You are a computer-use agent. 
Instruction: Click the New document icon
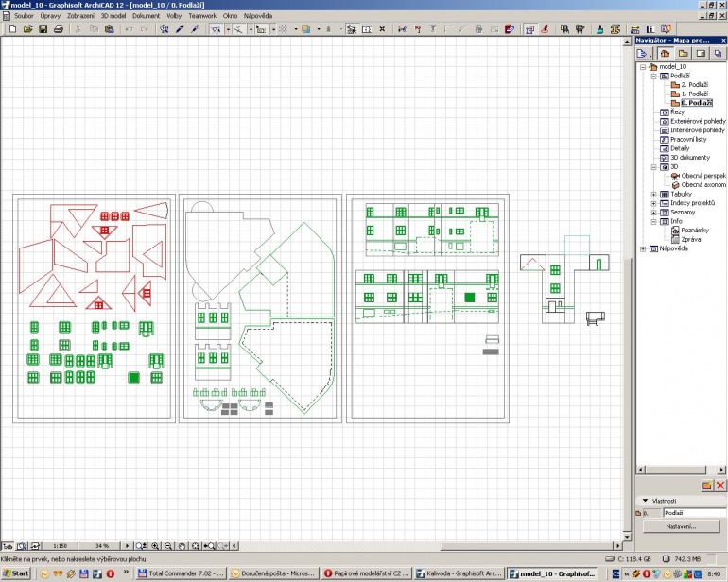[13, 28]
